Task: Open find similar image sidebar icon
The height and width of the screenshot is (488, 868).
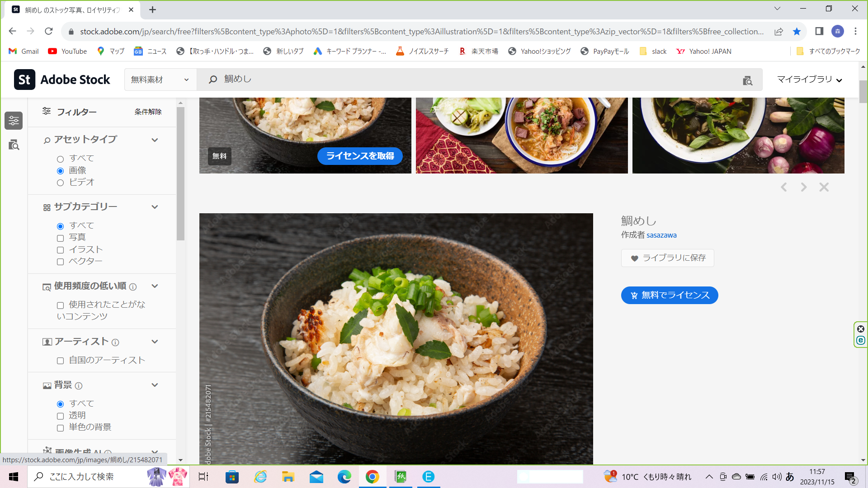Action: 14,145
